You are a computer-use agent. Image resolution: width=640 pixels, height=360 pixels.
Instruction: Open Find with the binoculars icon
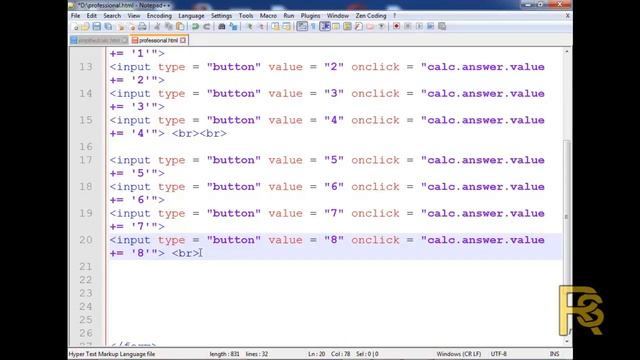tap(221, 27)
